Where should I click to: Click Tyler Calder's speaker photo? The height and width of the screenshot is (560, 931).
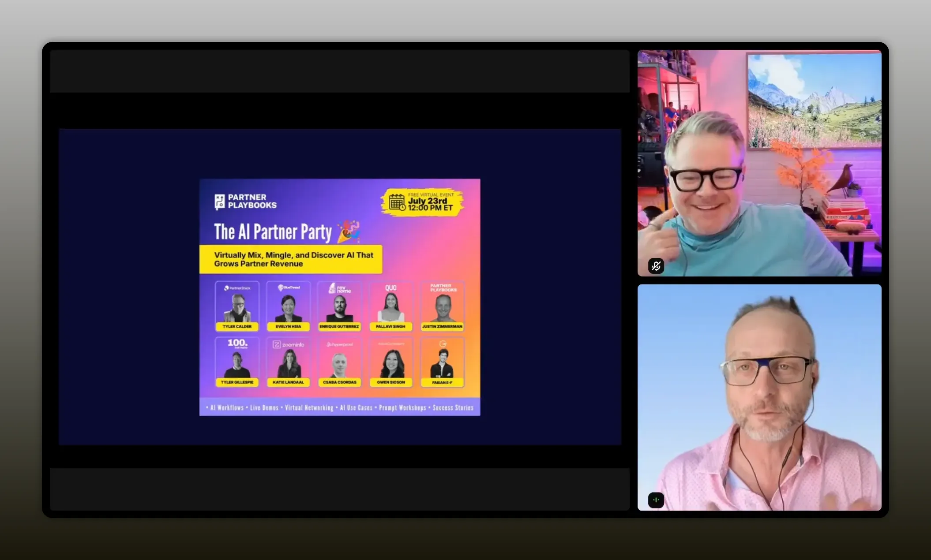click(237, 308)
